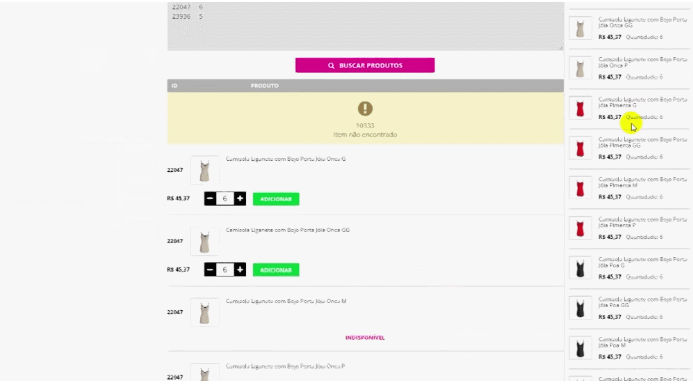Open Camisola Onca G product title link
The image size is (693, 384).
click(x=286, y=159)
